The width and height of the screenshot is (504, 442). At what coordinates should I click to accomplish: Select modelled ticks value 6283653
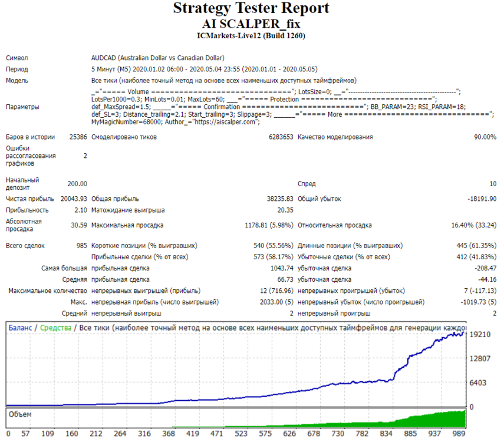pyautogui.click(x=281, y=137)
